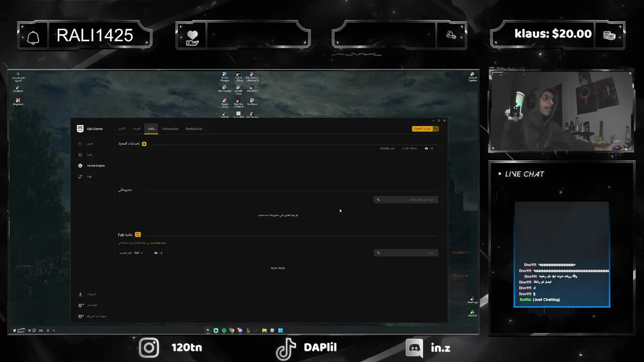The height and width of the screenshot is (362, 644).
Task: Open the Rocket League desktop shortcut
Action: tap(224, 77)
